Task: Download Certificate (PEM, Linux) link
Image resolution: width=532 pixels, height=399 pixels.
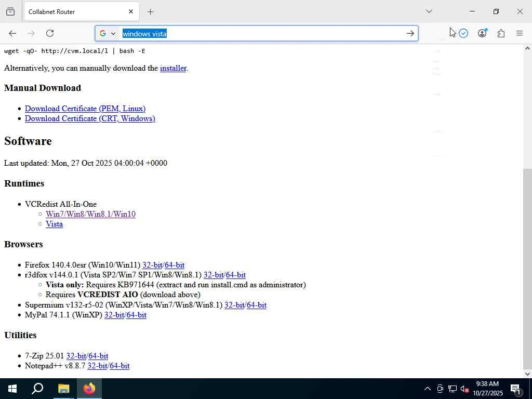Action: tap(85, 109)
